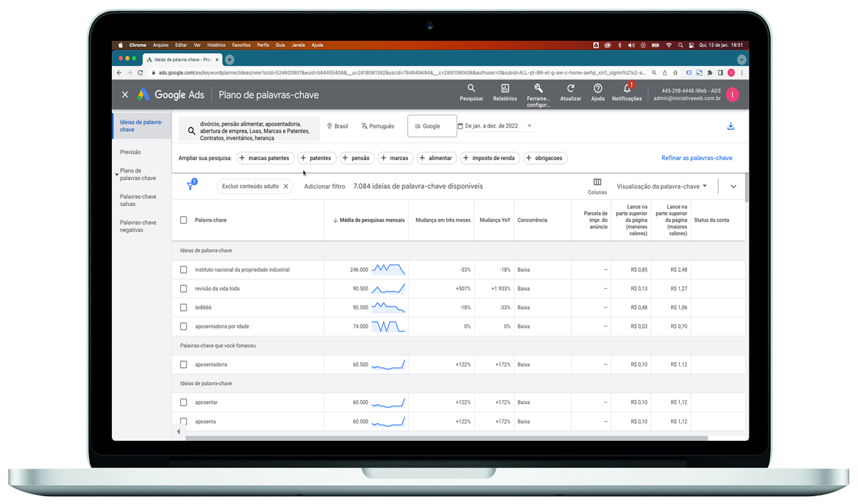Click the keyword search input field
This screenshot has width=858, height=504.
[250, 131]
